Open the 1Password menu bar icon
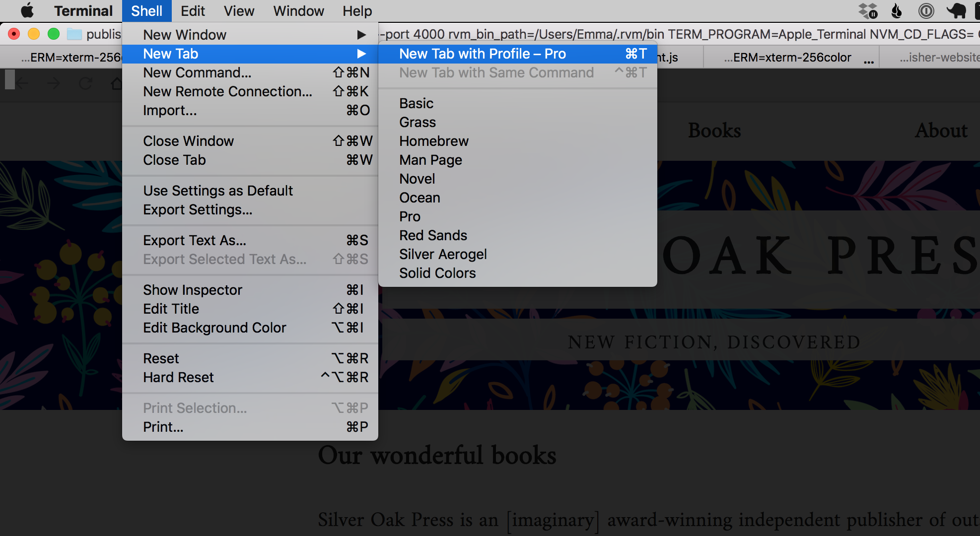980x536 pixels. point(926,10)
